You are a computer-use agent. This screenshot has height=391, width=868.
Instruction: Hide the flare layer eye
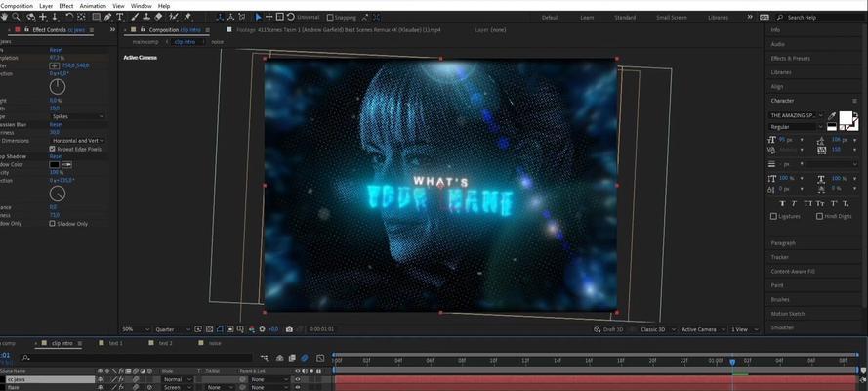[x=298, y=388]
